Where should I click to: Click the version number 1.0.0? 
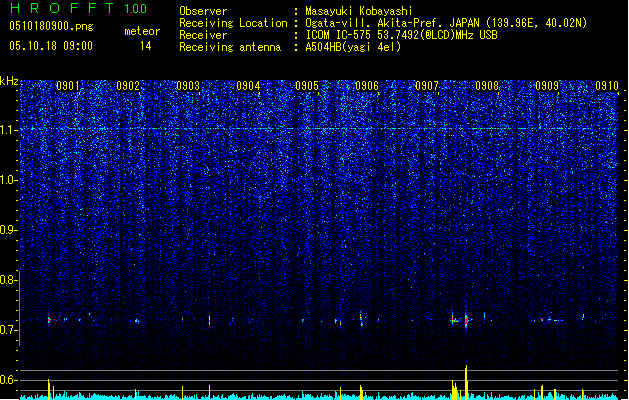click(x=135, y=9)
